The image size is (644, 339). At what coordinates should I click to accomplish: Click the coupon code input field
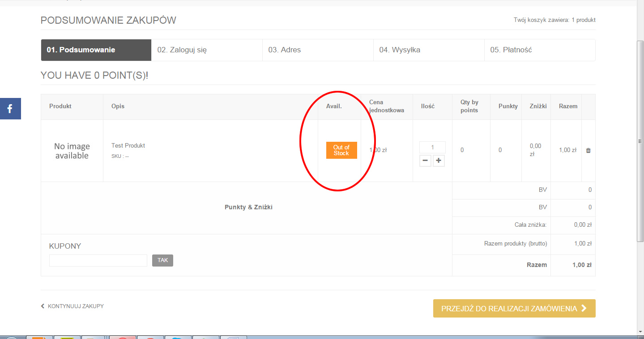click(x=98, y=260)
